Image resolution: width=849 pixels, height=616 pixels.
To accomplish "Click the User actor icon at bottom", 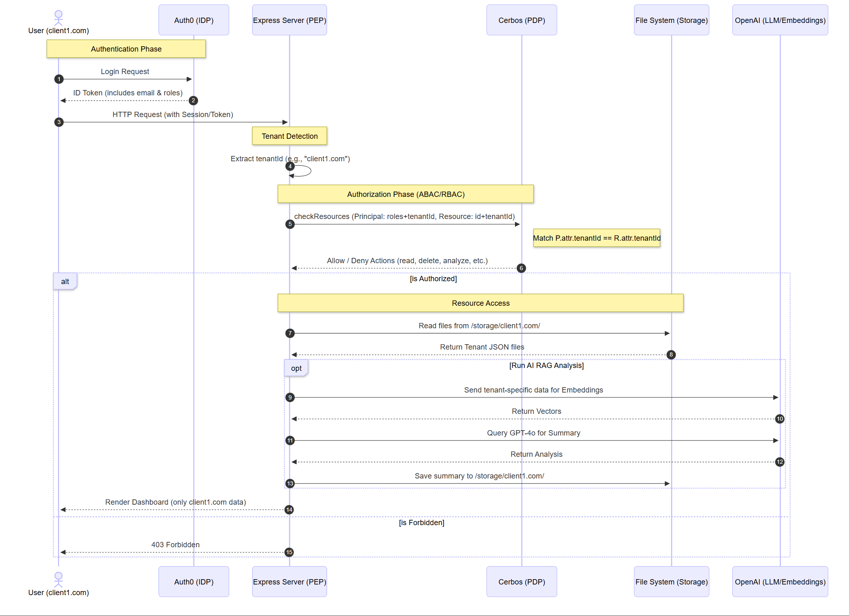I will [x=59, y=579].
